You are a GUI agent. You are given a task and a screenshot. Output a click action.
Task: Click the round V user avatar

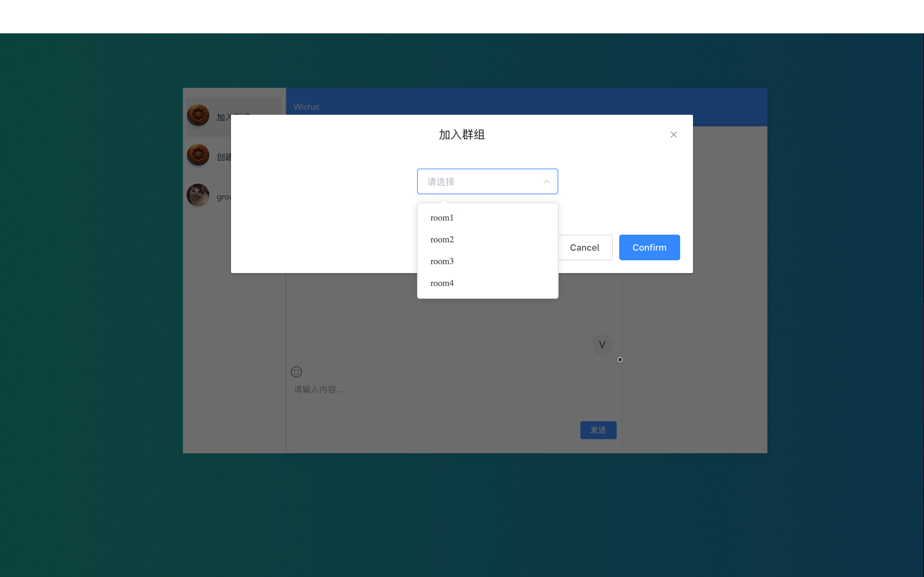(x=602, y=345)
